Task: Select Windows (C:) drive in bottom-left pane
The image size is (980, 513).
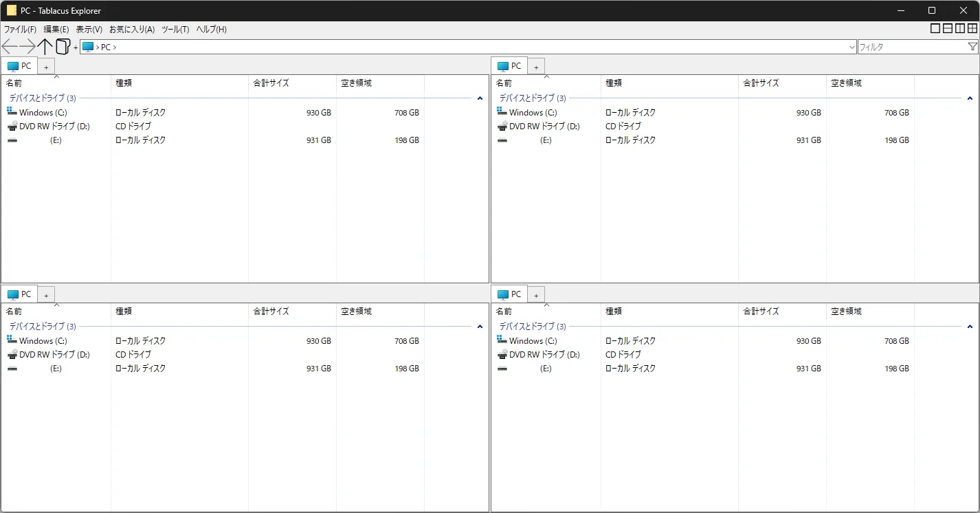Action: (x=43, y=341)
